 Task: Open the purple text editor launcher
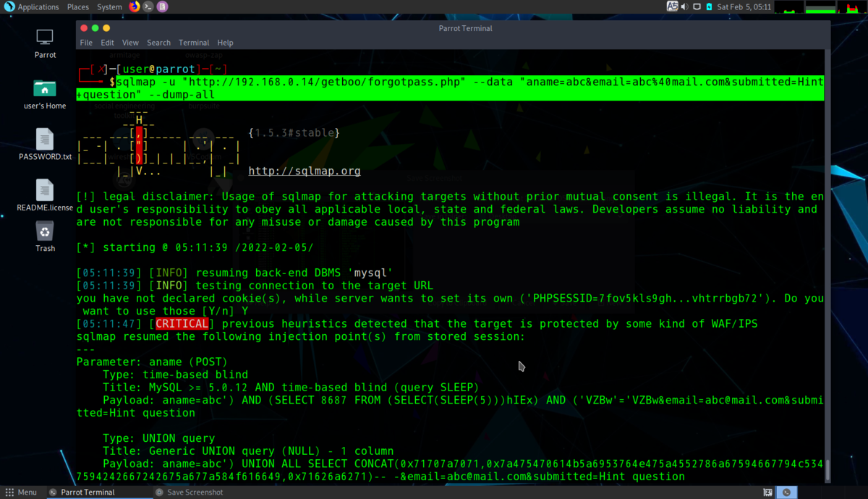tap(162, 7)
